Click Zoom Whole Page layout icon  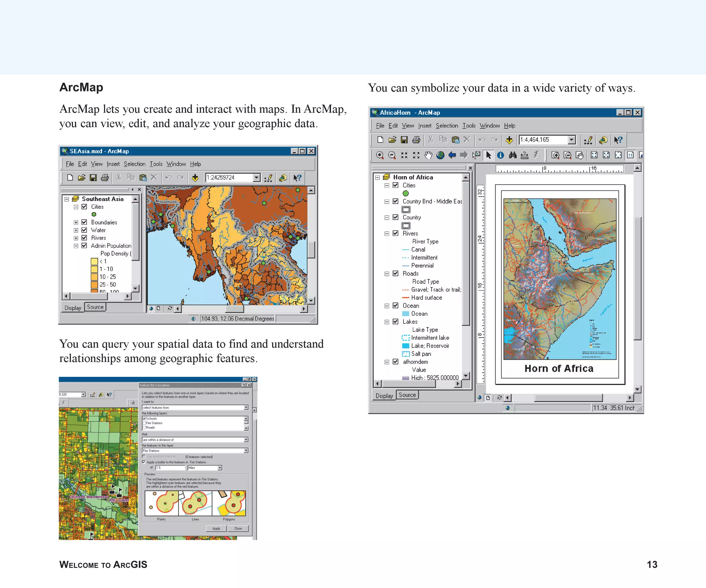[618, 155]
